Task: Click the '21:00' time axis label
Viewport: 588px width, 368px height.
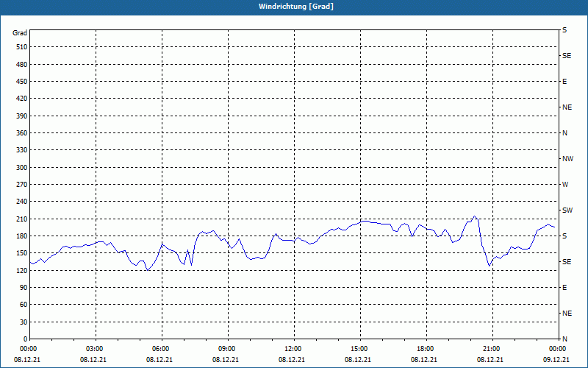Action: click(x=492, y=349)
